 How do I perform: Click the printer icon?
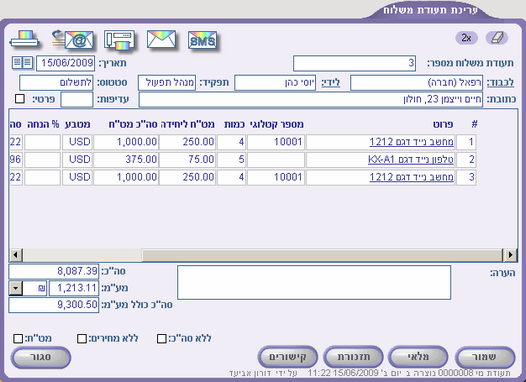pos(24,40)
